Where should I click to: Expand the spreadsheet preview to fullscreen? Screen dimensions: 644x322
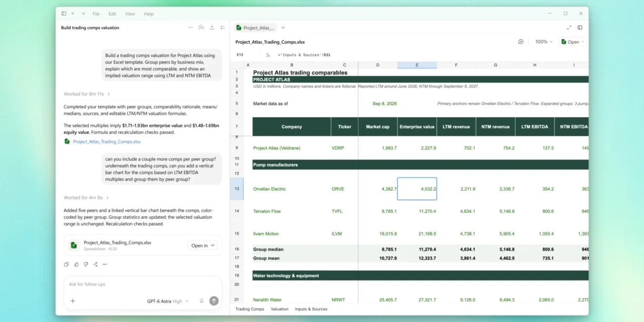569,28
